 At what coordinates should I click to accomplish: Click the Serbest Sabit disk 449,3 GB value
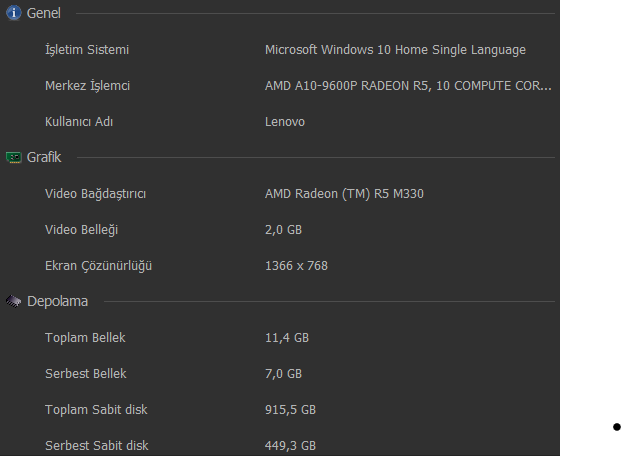[x=290, y=446]
